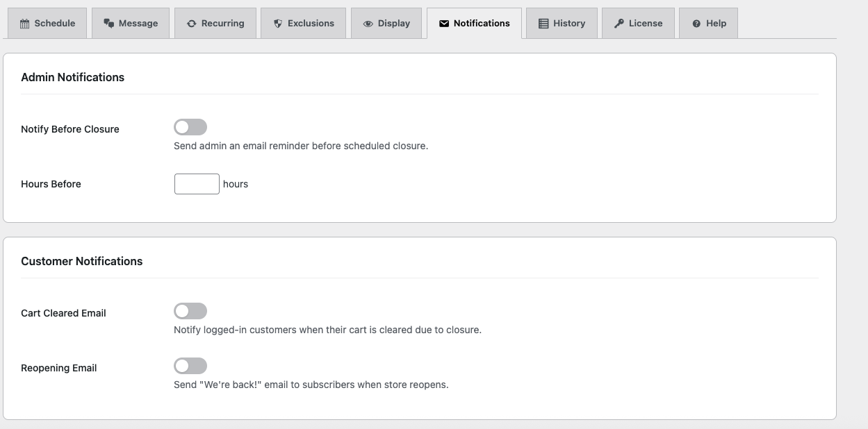Screen dimensions: 868x429
Task: Turn on the Cart Cleared Email switch
Action: (190, 311)
